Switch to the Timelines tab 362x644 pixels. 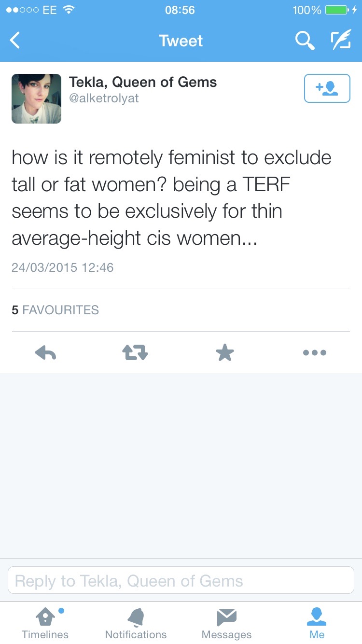pyautogui.click(x=45, y=623)
